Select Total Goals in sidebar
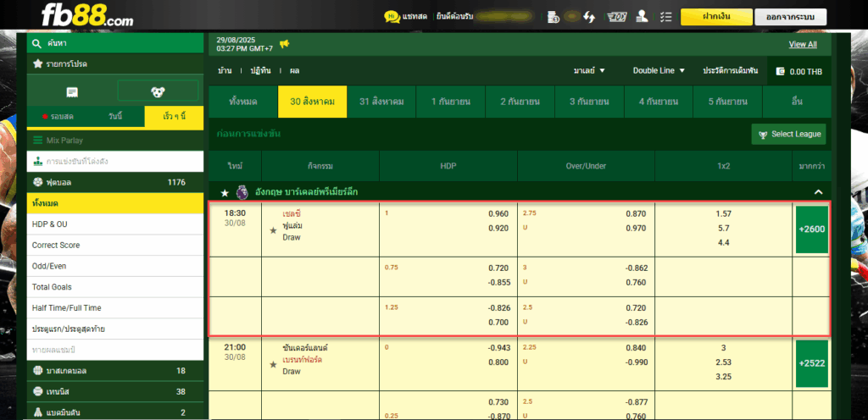Screen dimensions: 868x420 (x=115, y=287)
